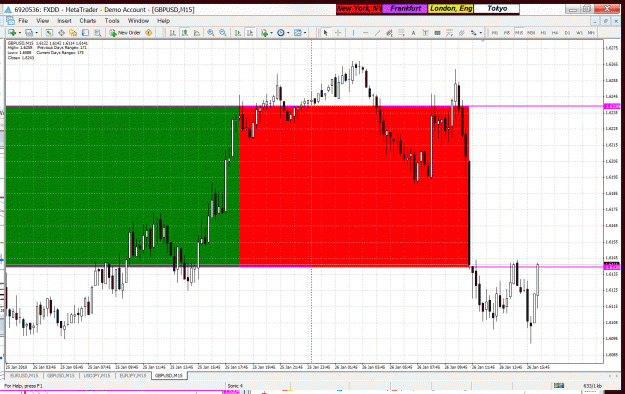This screenshot has width=625, height=394.
Task: Select the Text 'A' tool
Action: (x=413, y=33)
